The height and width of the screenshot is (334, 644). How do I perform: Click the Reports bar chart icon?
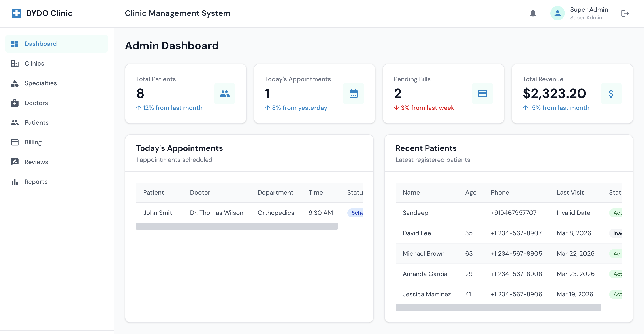point(15,182)
